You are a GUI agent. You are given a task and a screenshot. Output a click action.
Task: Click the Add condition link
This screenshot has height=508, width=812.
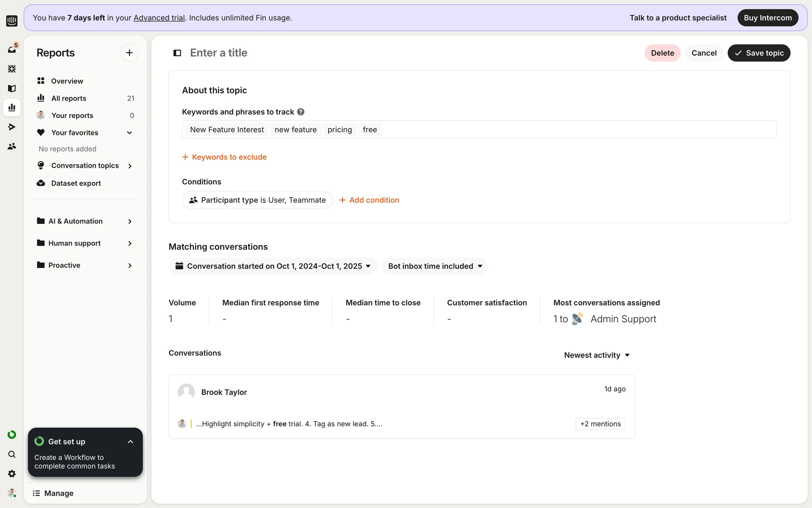[369, 200]
